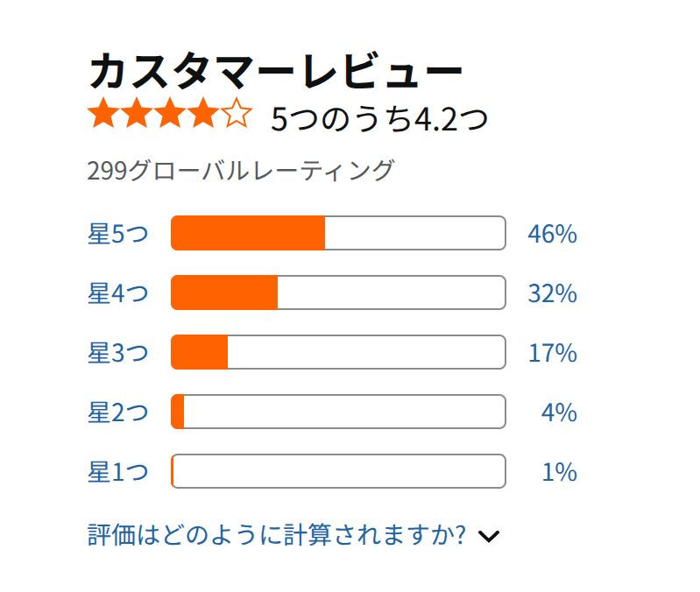The image size is (700, 592).
Task: Click the 3-star histogram bar
Action: [x=338, y=352]
